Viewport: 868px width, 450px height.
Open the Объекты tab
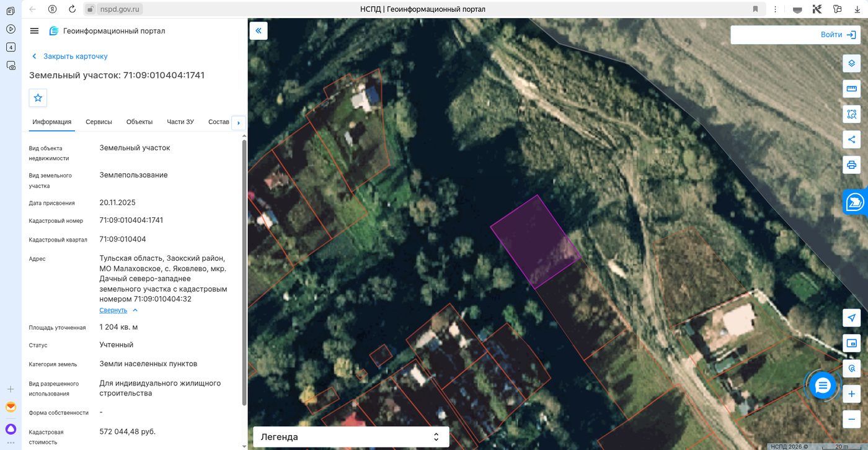(139, 122)
